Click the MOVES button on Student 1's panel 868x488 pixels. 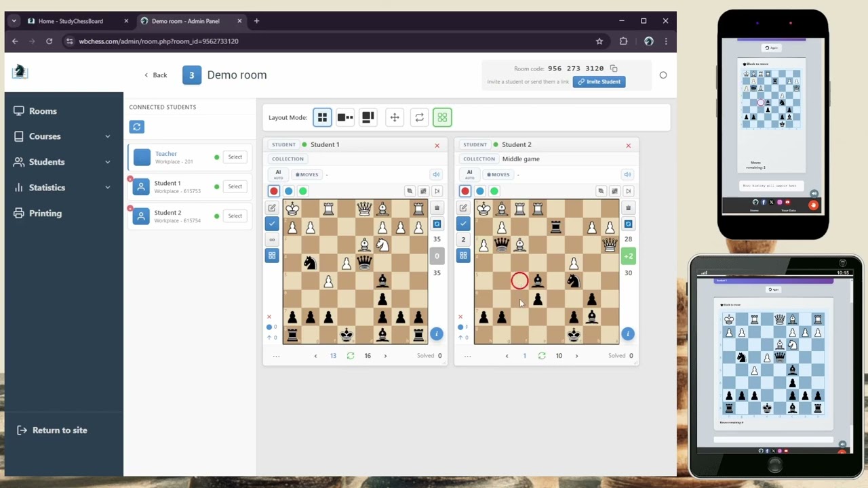coord(307,175)
